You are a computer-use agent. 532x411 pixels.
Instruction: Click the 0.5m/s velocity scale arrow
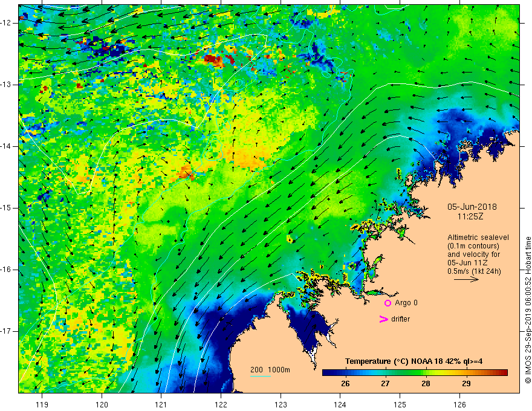point(466,279)
